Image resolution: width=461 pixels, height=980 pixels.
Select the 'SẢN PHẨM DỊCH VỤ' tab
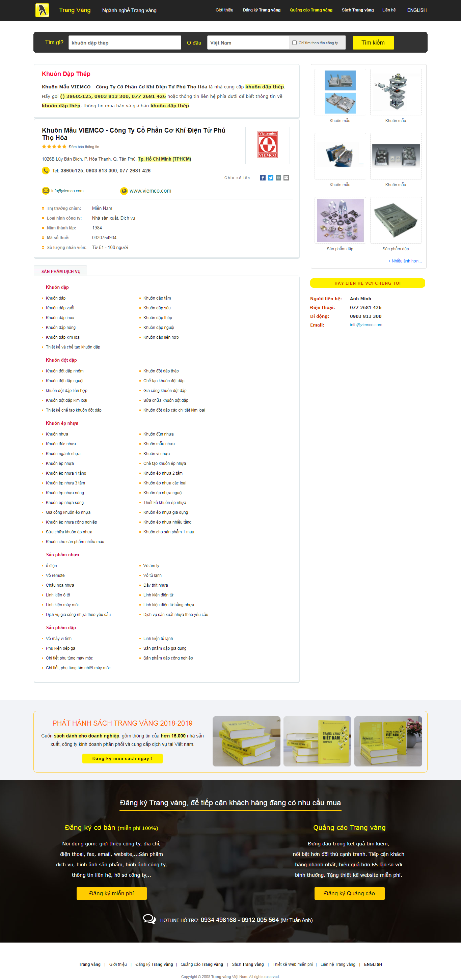(x=61, y=271)
